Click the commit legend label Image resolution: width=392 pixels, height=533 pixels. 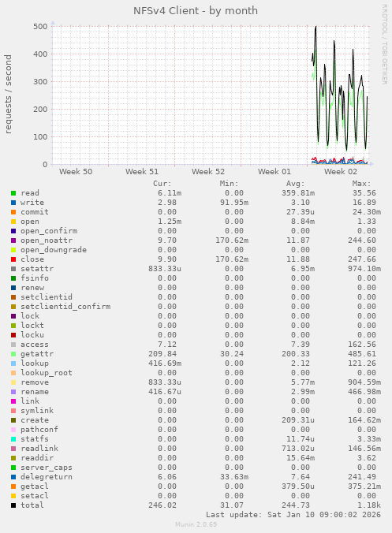click(x=35, y=212)
